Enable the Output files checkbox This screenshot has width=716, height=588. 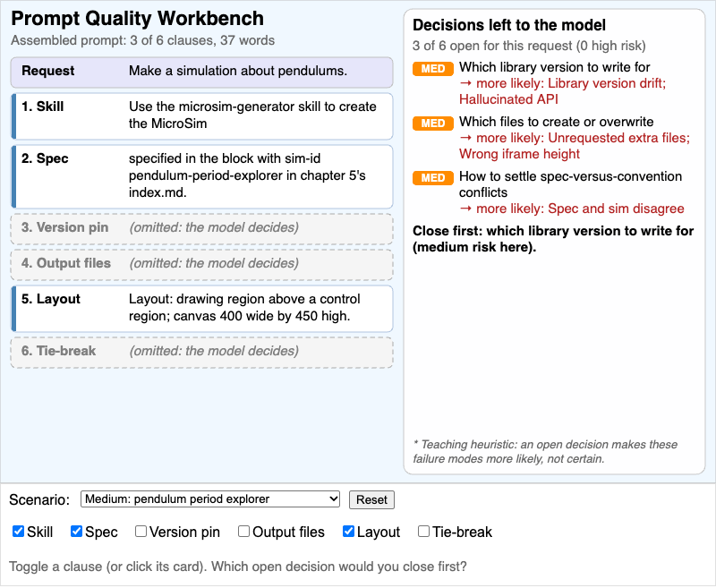243,532
